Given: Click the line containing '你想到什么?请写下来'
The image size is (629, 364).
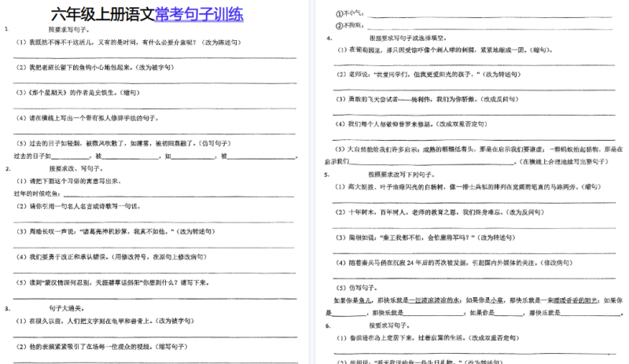Looking at the screenshot, I should tap(112, 282).
